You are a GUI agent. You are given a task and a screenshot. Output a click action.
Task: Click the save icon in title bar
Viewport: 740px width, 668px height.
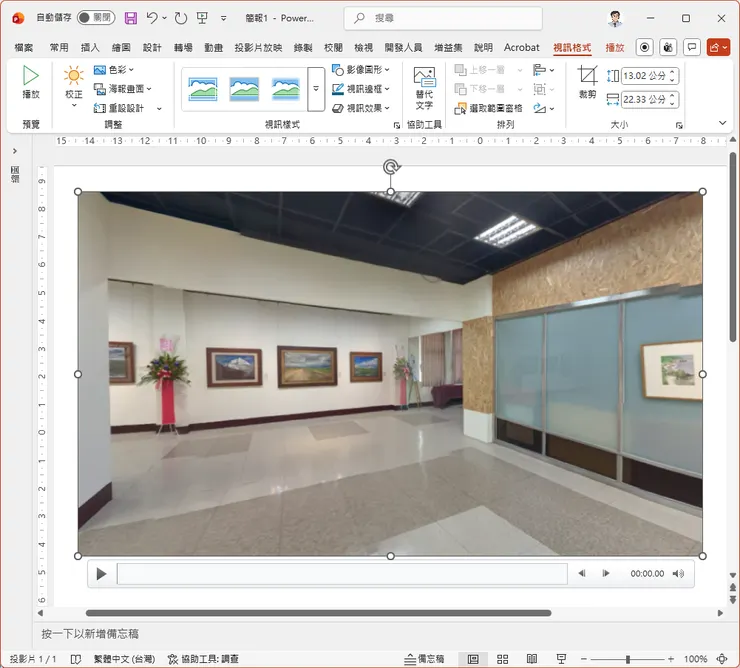click(x=131, y=18)
